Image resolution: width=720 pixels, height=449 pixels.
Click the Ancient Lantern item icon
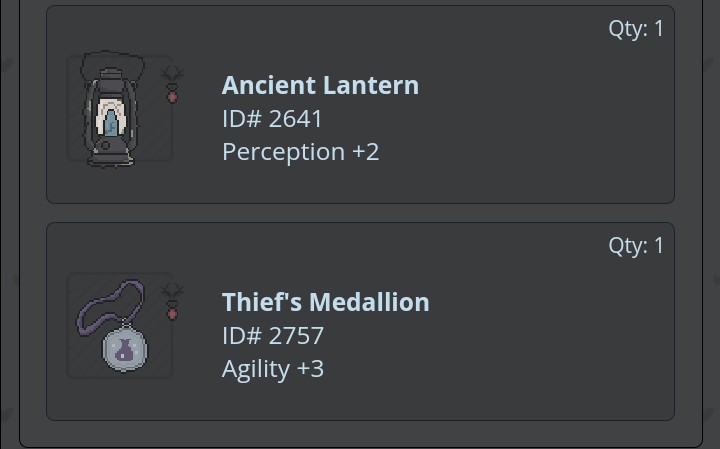pos(112,109)
